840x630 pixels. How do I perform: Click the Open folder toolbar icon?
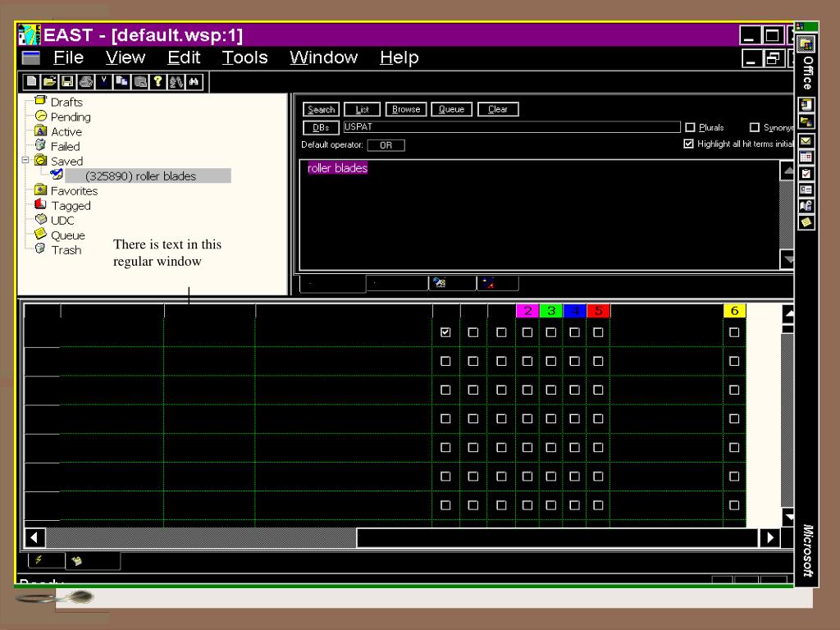[49, 81]
